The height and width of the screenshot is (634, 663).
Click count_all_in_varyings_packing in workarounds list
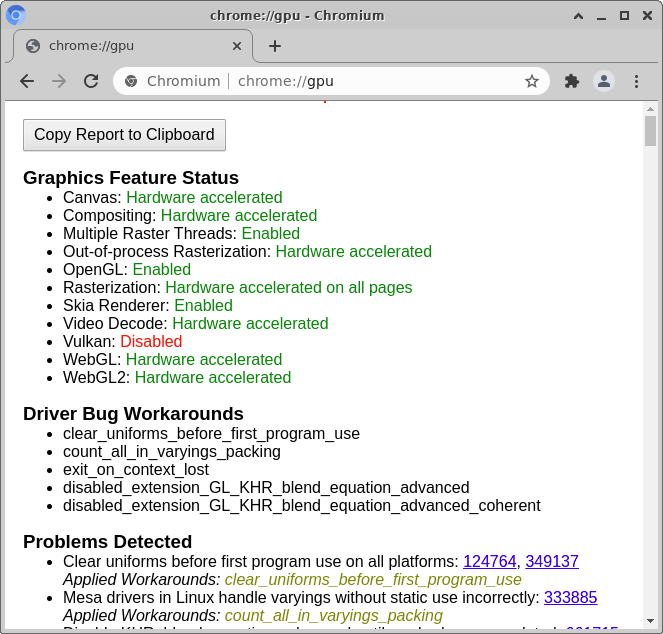172,452
